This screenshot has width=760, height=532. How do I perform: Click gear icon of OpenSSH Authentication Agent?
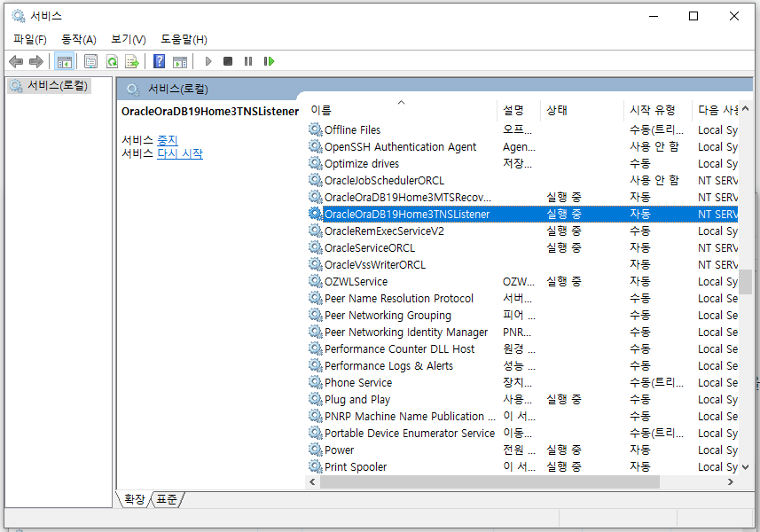[x=316, y=146]
